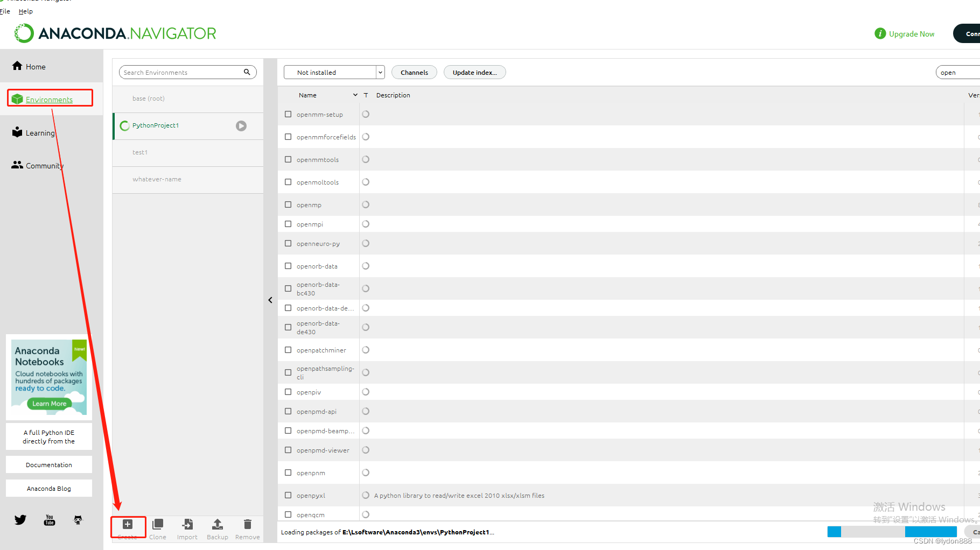Click the Upgrade Now info icon
980x550 pixels.
880,33
